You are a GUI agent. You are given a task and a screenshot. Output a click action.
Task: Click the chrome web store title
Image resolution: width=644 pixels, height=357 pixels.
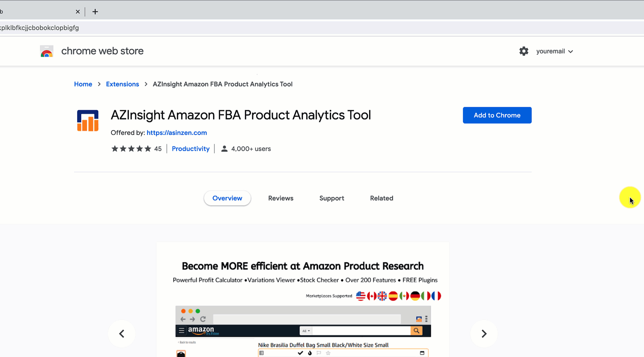coord(102,51)
